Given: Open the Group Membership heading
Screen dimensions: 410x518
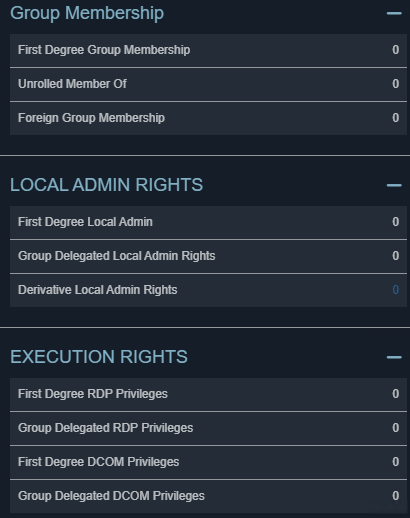Looking at the screenshot, I should [x=87, y=13].
